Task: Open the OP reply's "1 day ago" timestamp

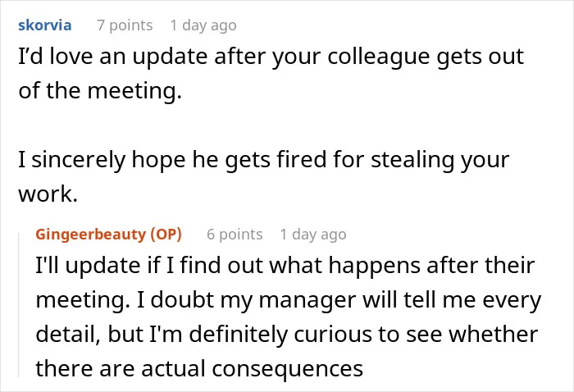Action: (313, 235)
